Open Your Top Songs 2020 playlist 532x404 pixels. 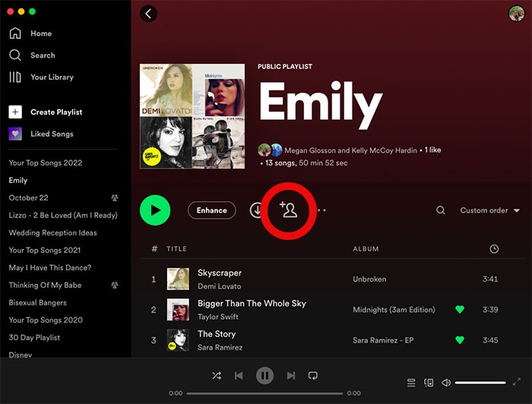46,320
